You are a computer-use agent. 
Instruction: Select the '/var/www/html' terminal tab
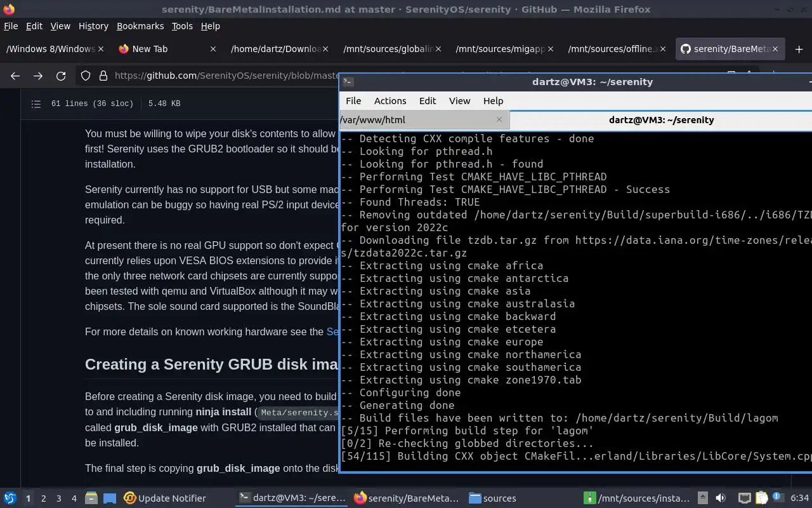424,119
